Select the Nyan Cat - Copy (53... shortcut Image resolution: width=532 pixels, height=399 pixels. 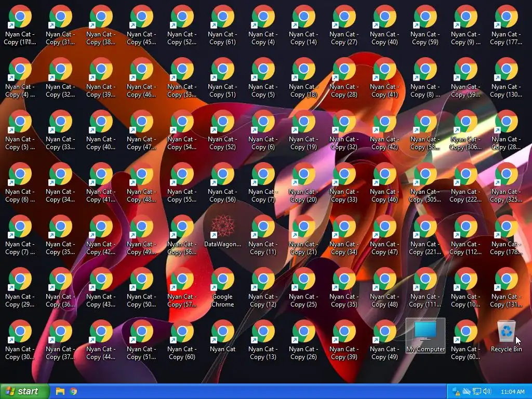pyautogui.click(x=182, y=78)
